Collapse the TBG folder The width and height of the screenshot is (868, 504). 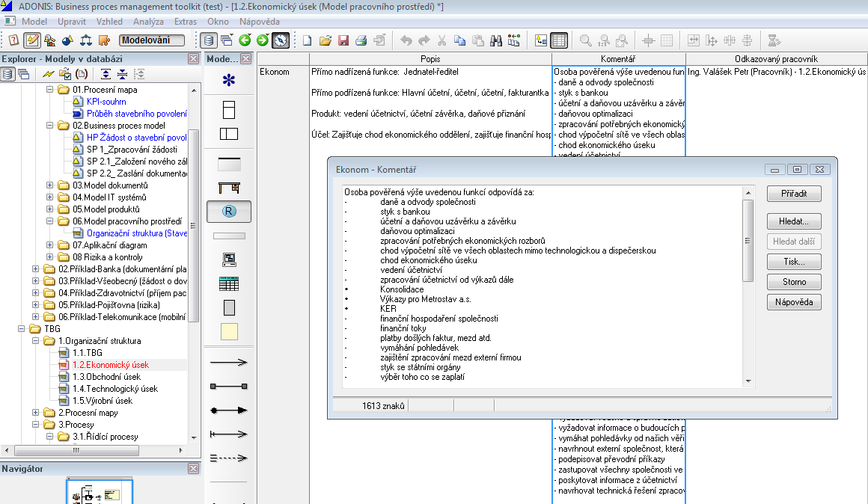pos(21,328)
